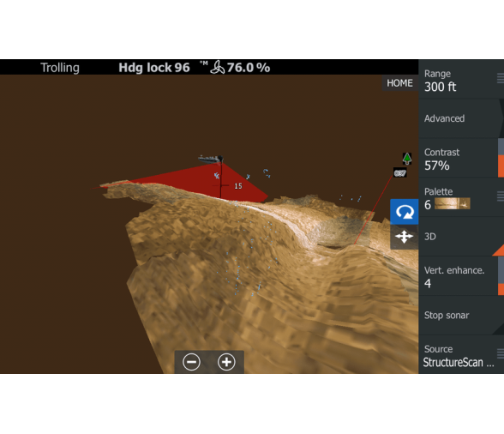
Task: Click the zoom out minus icon
Action: pos(192,362)
